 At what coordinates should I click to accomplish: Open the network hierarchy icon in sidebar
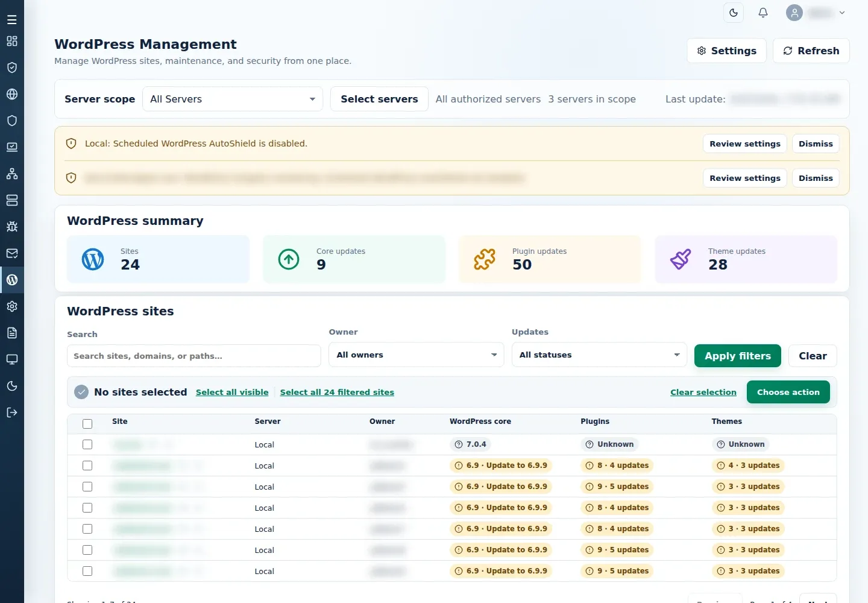click(x=12, y=174)
